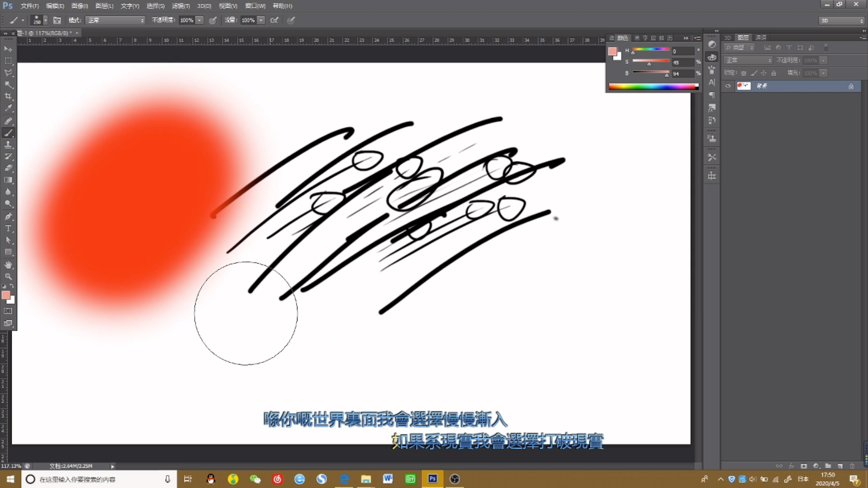The width and height of the screenshot is (868, 488).
Task: Select the Clone Stamp tool
Action: 8,145
